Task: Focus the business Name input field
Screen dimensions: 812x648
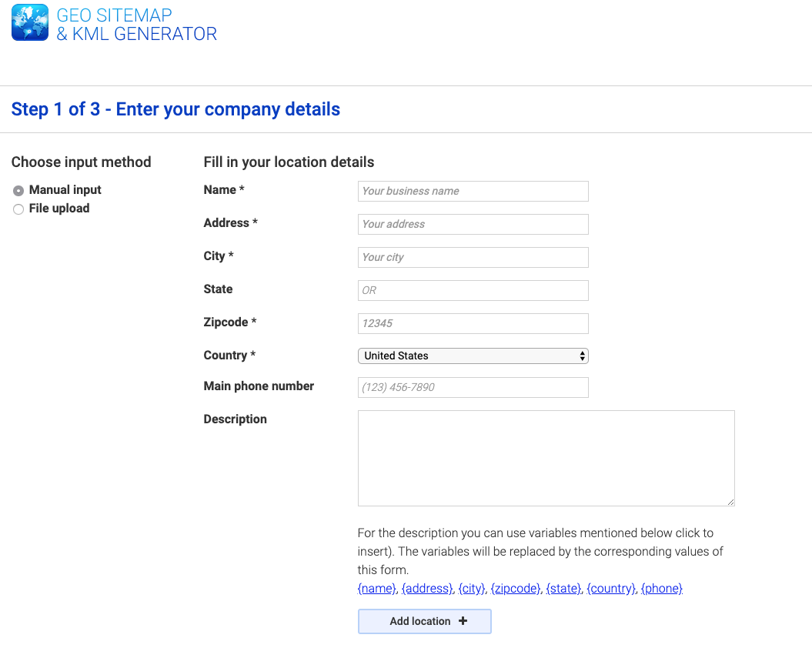Action: point(473,191)
